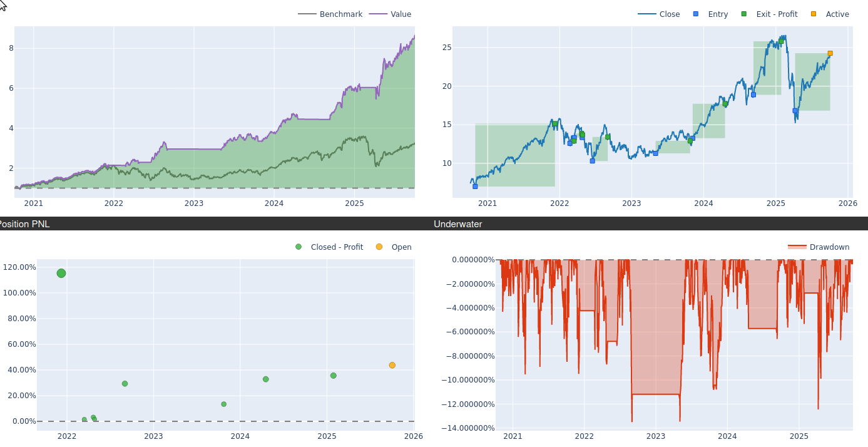
Task: Select the orange open position dot in Position PNL
Action: (392, 366)
